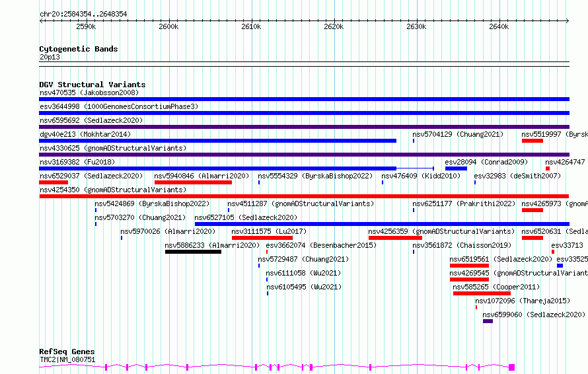Click the chr20:2584354..2648354 region label
Image resolution: width=588 pixels, height=374 pixels.
pos(83,15)
